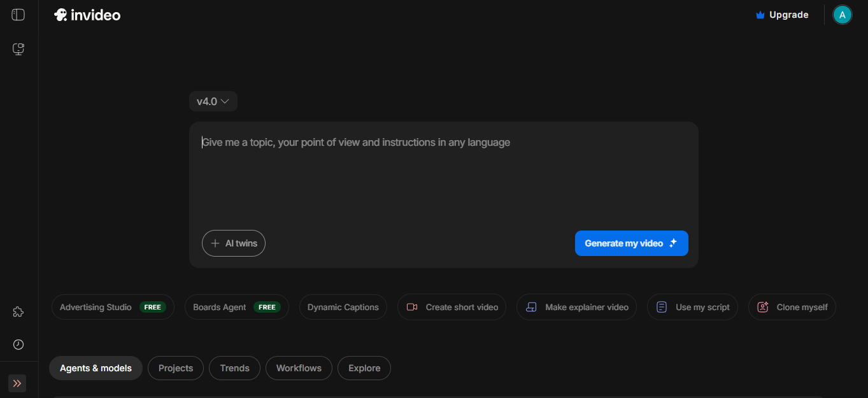Open the screen presentation icon in sidebar
Screen dimensions: 868x398
coord(18,49)
